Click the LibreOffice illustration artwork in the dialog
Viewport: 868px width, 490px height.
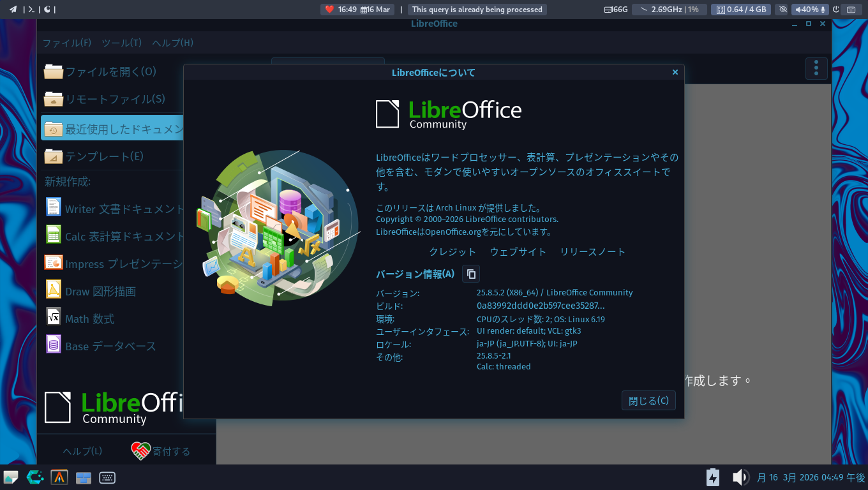click(x=278, y=228)
